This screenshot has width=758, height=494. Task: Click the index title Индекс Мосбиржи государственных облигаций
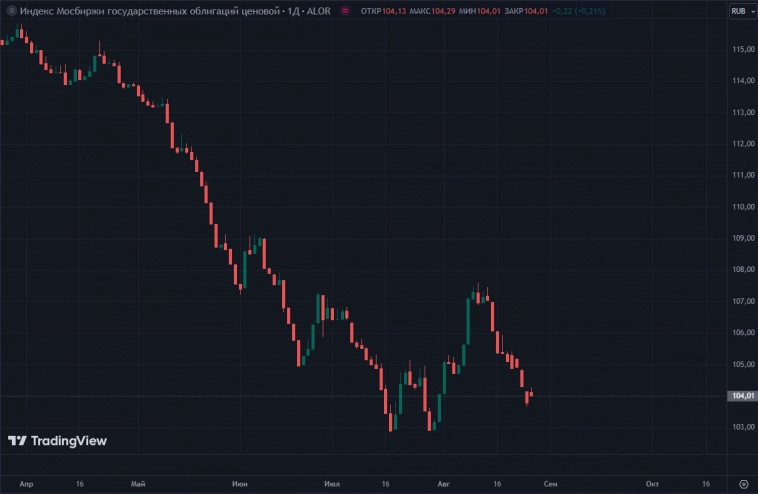(x=150, y=11)
